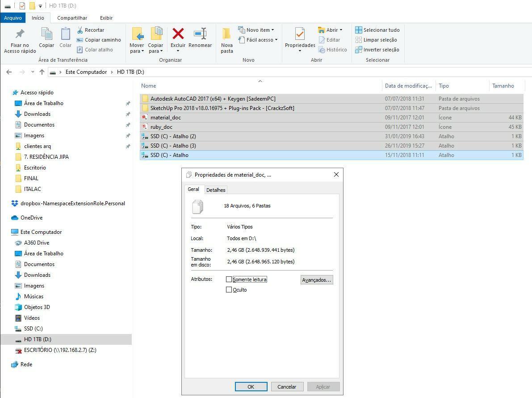Select the ruby_doc file

coord(331,127)
